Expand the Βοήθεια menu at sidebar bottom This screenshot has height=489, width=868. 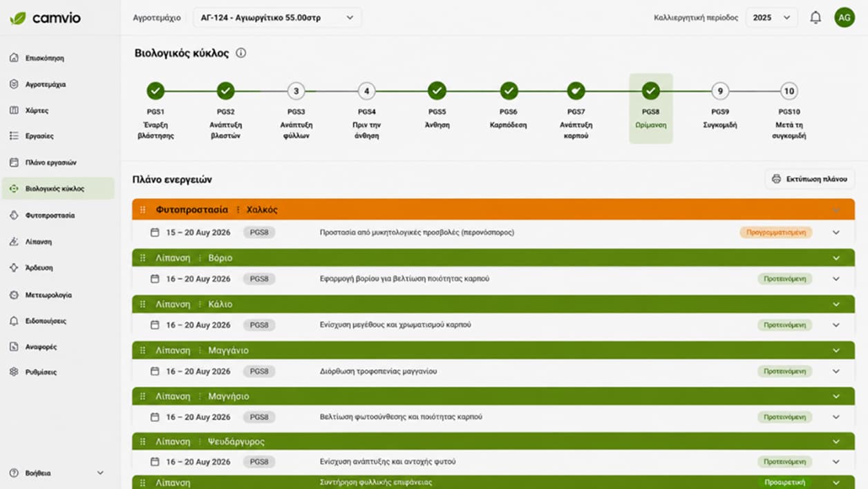point(58,473)
